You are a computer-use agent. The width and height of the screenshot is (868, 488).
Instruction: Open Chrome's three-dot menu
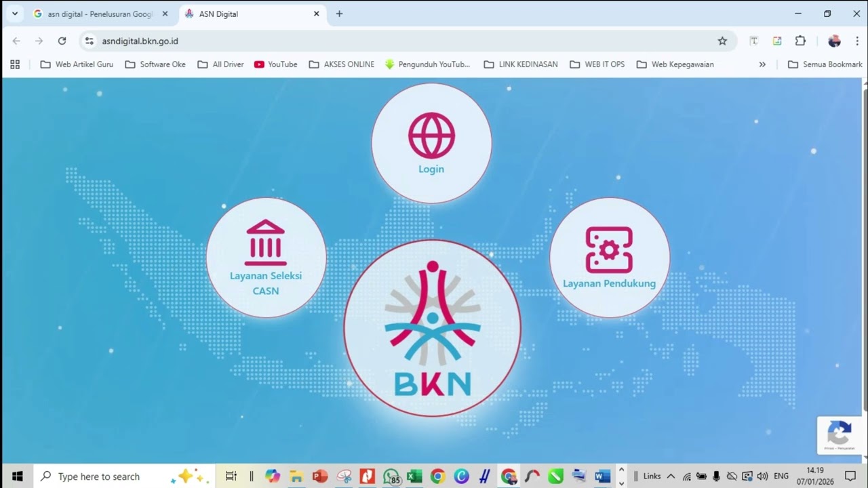coord(857,41)
